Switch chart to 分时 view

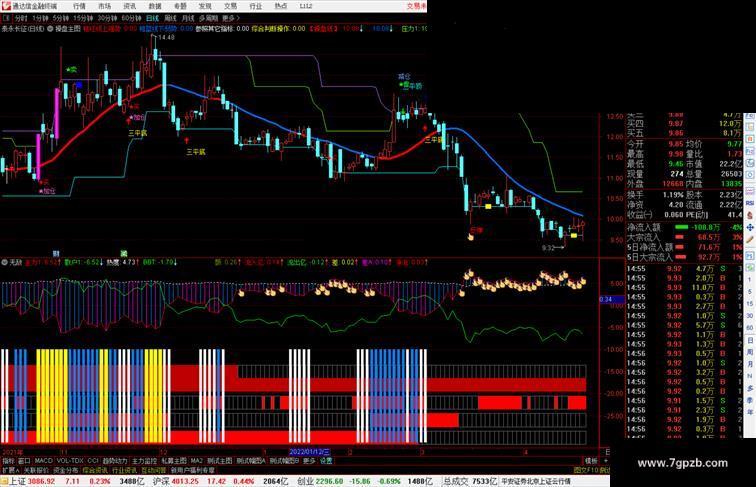point(21,18)
